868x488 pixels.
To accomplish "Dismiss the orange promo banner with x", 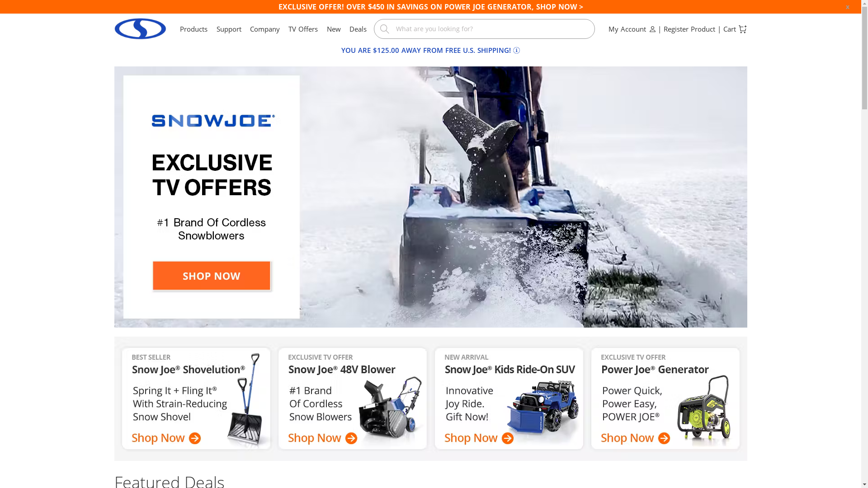I will [x=848, y=7].
